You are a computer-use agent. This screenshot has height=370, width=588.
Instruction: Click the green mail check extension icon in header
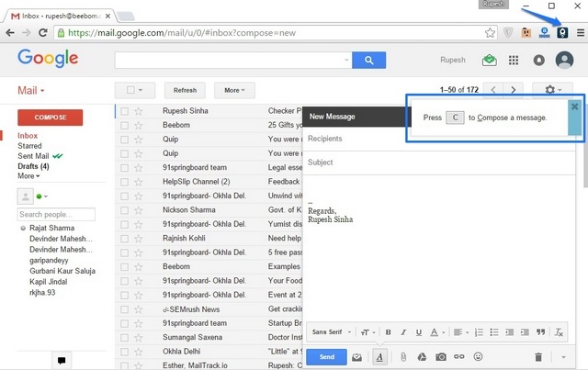[x=490, y=60]
